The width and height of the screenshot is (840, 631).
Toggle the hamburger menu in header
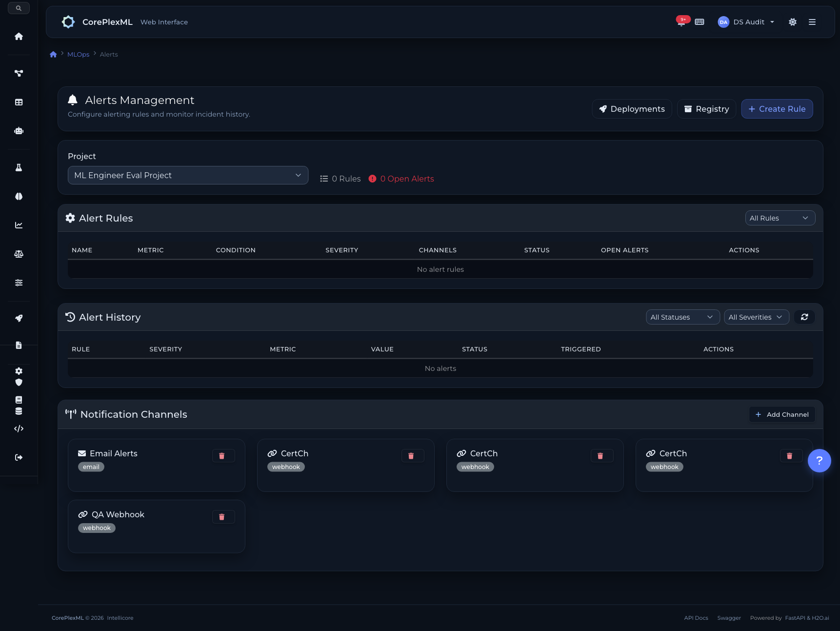click(x=812, y=22)
